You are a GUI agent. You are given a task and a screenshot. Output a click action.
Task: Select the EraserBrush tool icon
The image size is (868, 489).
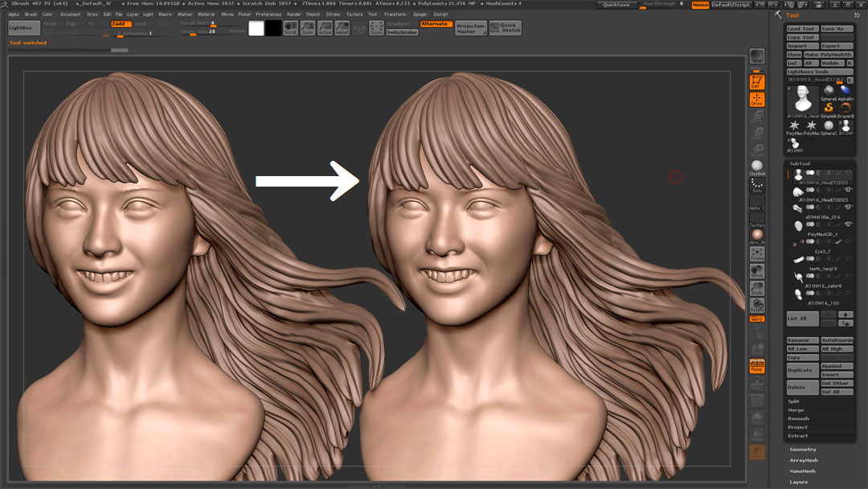tap(845, 108)
